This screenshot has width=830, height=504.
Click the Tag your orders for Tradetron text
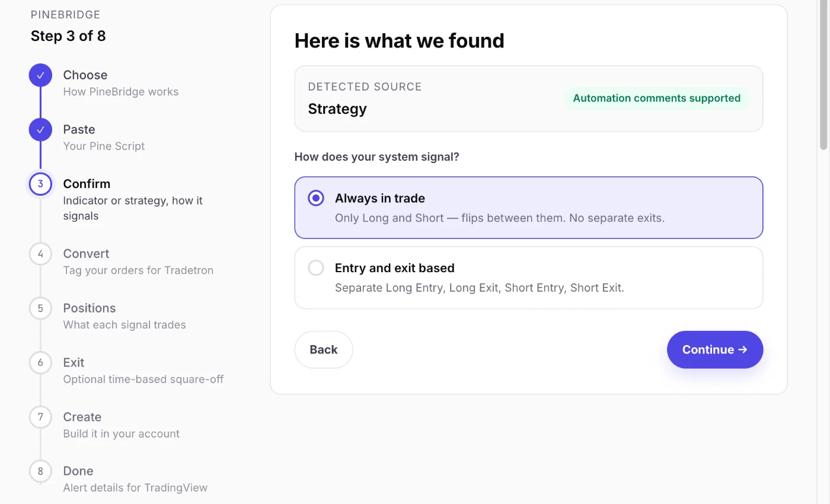point(138,270)
